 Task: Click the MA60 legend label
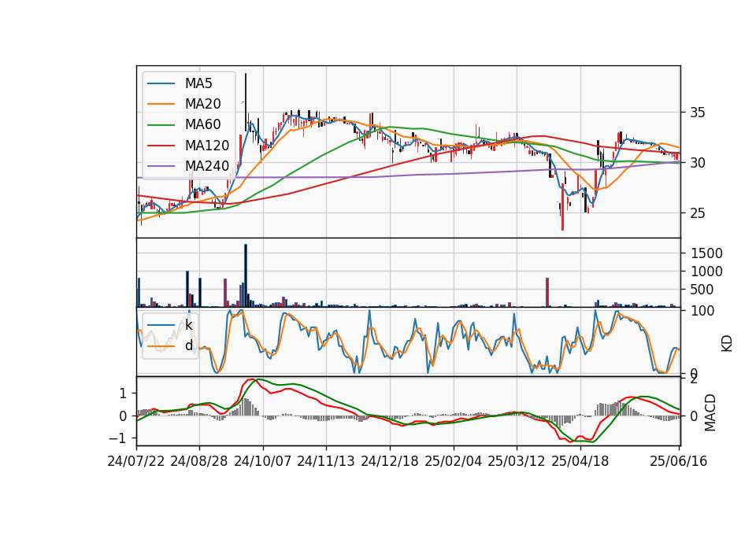[202, 125]
